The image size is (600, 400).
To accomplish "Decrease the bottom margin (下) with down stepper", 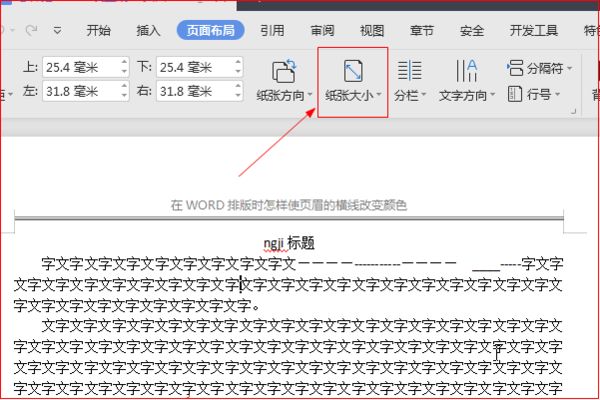I will 237,73.
